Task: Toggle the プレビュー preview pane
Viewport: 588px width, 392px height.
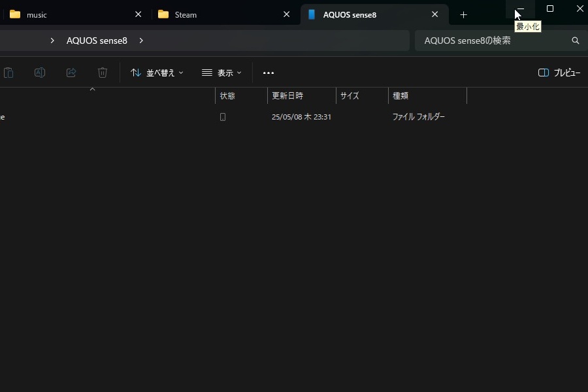Action: tap(559, 73)
